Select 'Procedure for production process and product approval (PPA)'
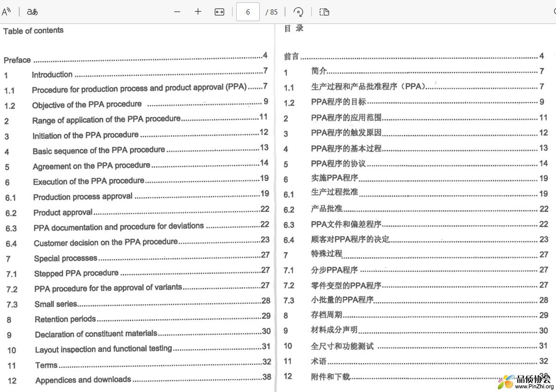 pyautogui.click(x=139, y=88)
